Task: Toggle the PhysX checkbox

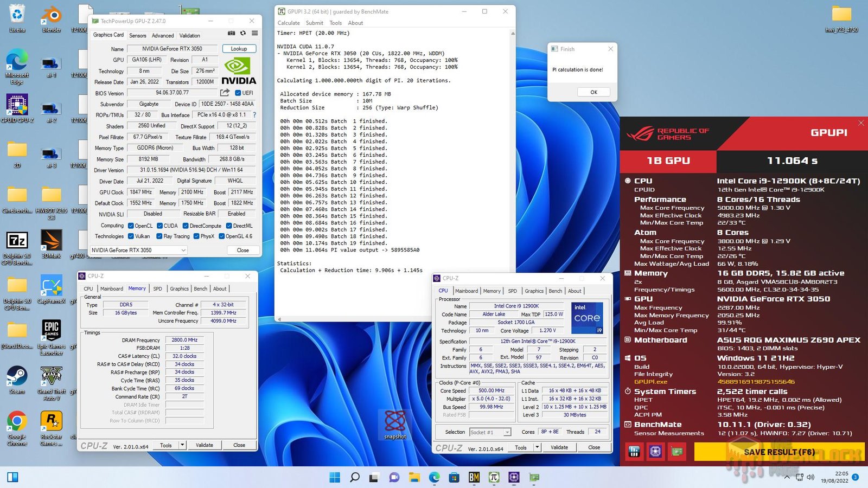Action: [x=196, y=236]
